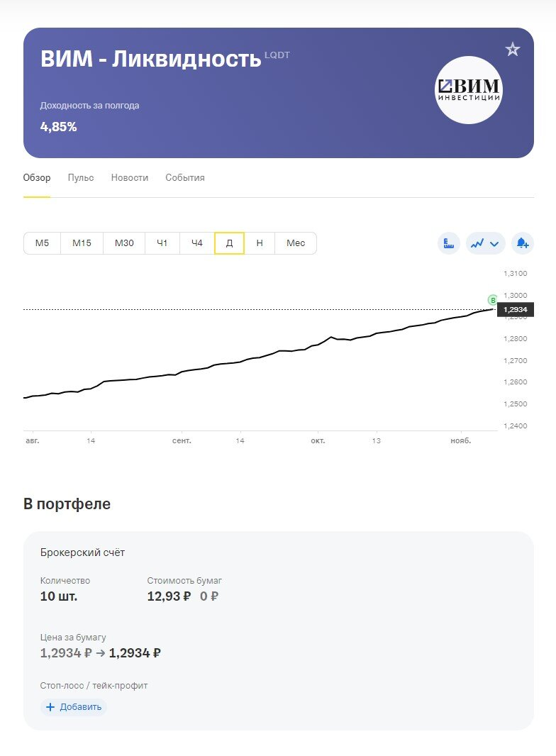Screen dimensions: 556x756
Task: Click the plus icon next to Добавить
Action: click(x=50, y=707)
